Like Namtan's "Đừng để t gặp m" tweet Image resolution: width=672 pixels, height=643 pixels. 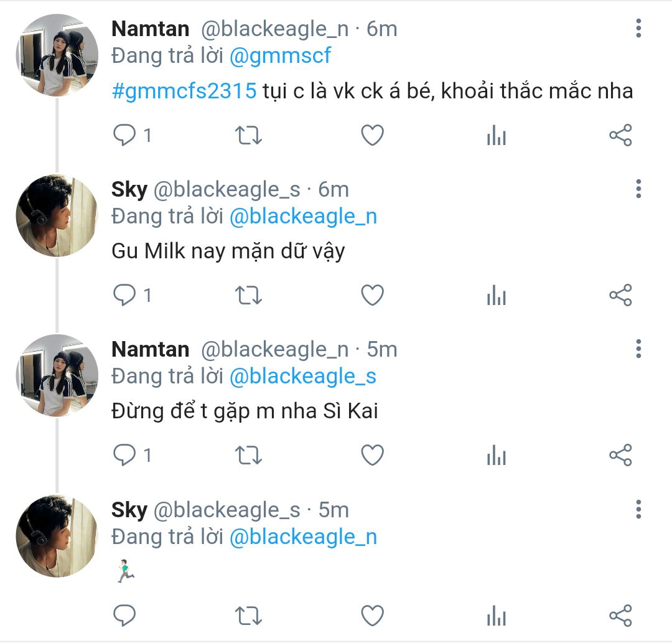point(372,456)
